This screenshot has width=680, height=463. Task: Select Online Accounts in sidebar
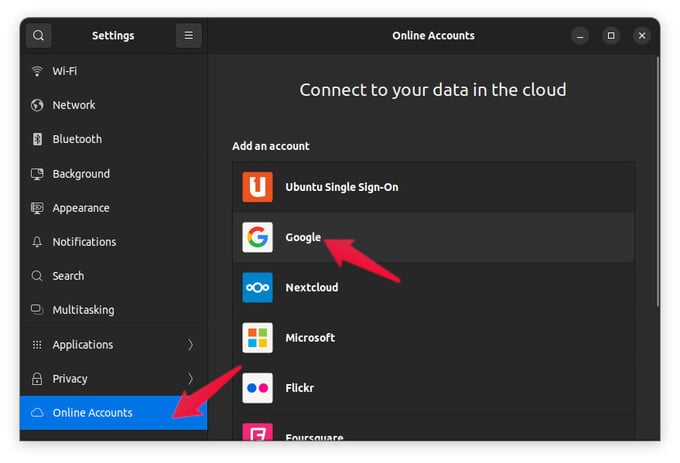click(114, 413)
